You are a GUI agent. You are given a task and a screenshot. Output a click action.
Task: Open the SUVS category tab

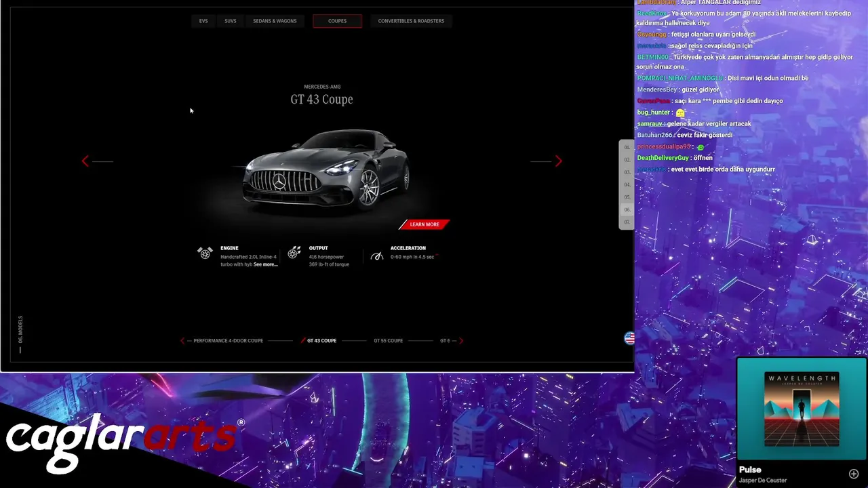(x=231, y=21)
